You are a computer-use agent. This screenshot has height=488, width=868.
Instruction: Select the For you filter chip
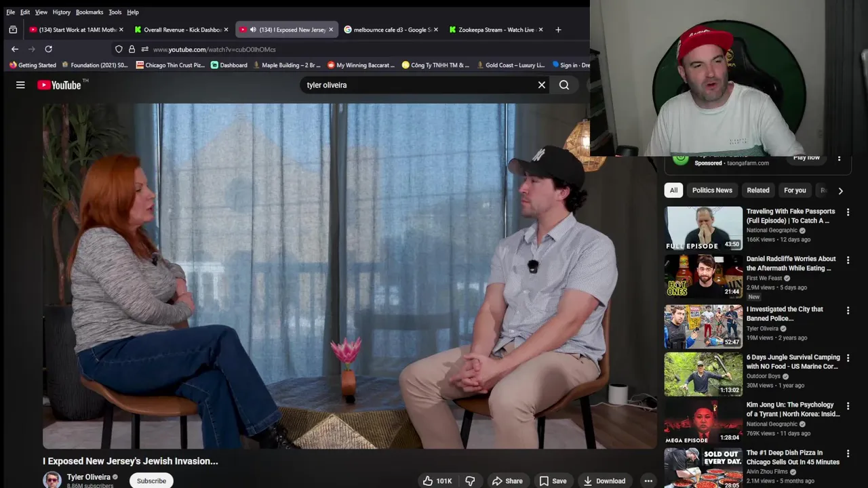[x=795, y=190]
